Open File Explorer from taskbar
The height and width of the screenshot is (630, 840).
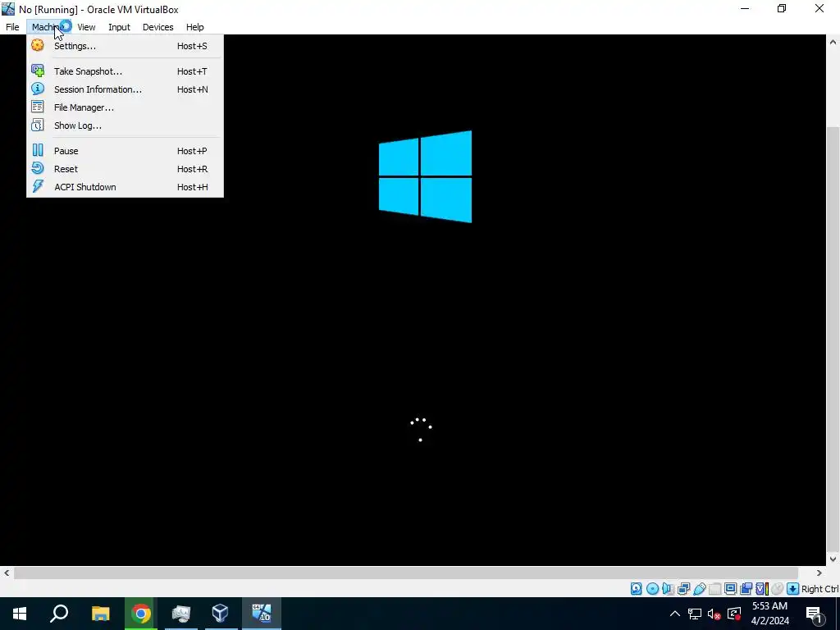coord(101,614)
